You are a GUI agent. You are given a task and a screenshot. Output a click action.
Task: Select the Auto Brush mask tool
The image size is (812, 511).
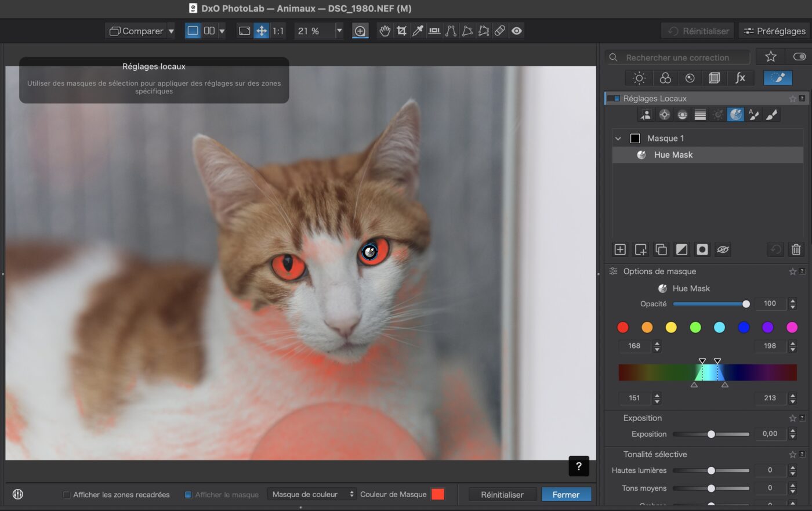point(753,115)
